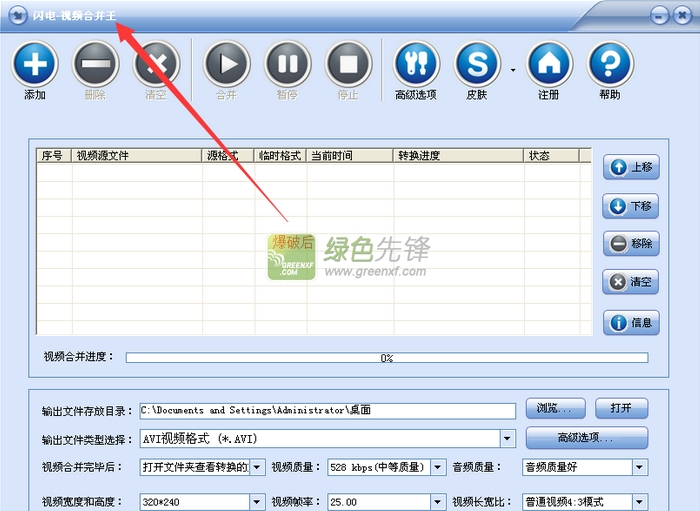Screen dimensions: 700x511
Task: Close the 闪电-视频合并王 window
Action: [x=682, y=16]
